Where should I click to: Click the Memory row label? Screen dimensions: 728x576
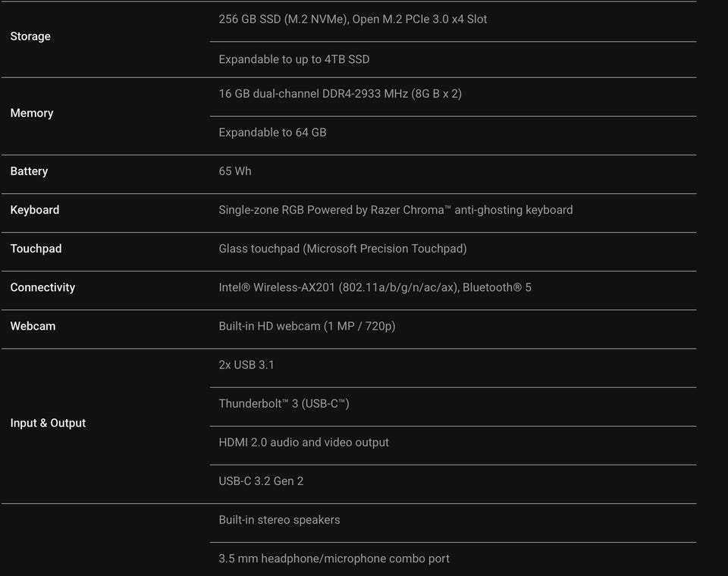32,113
